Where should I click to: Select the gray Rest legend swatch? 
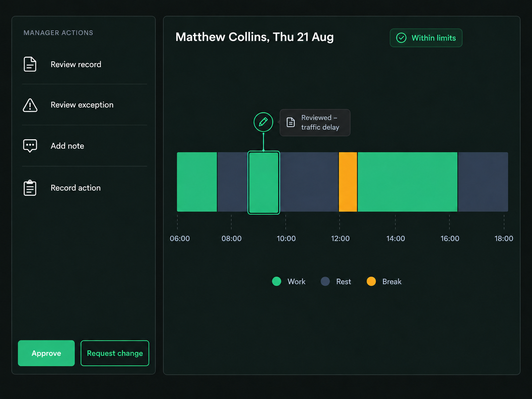325,281
